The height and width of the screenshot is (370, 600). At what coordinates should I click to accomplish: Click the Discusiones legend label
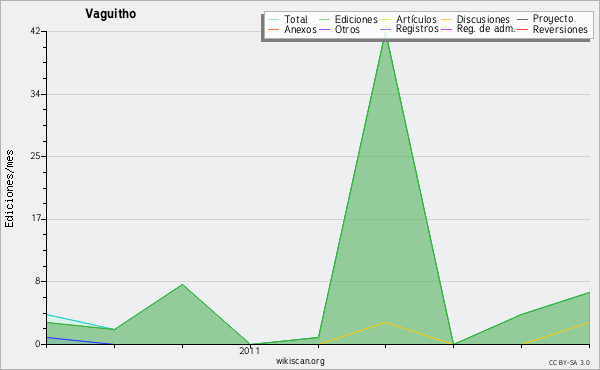(483, 19)
